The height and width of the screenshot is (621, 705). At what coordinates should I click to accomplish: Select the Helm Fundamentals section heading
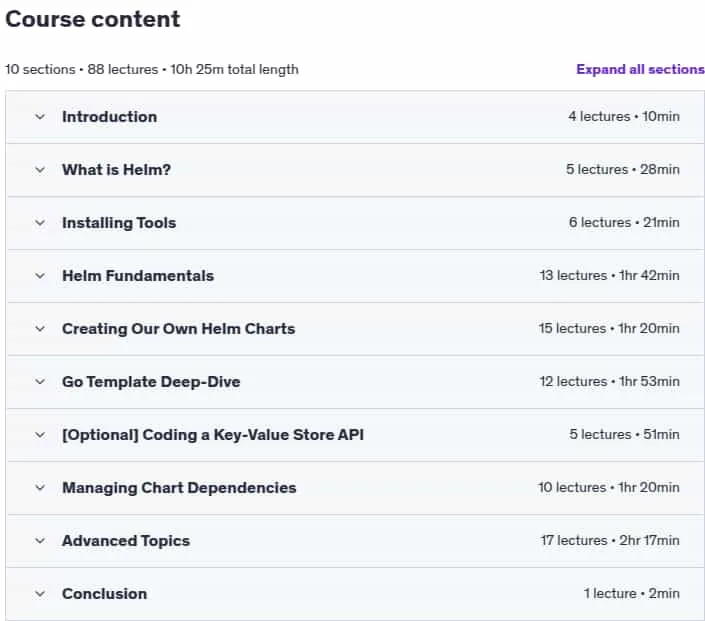[138, 276]
